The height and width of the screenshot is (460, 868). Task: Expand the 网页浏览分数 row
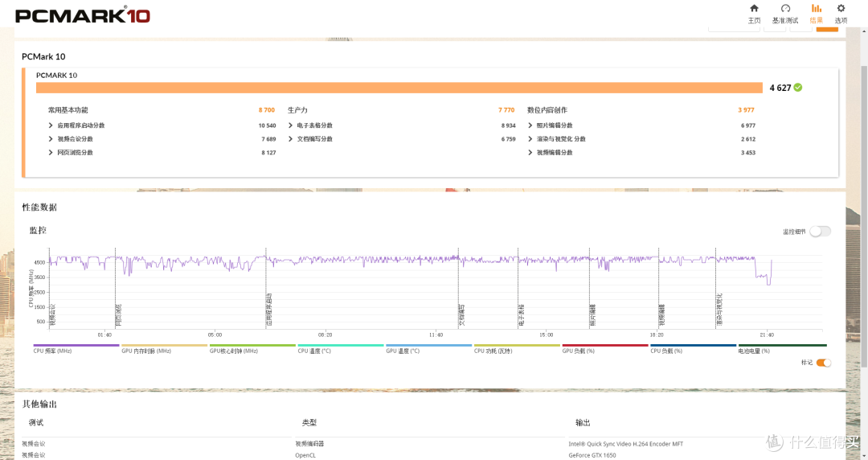coord(71,153)
